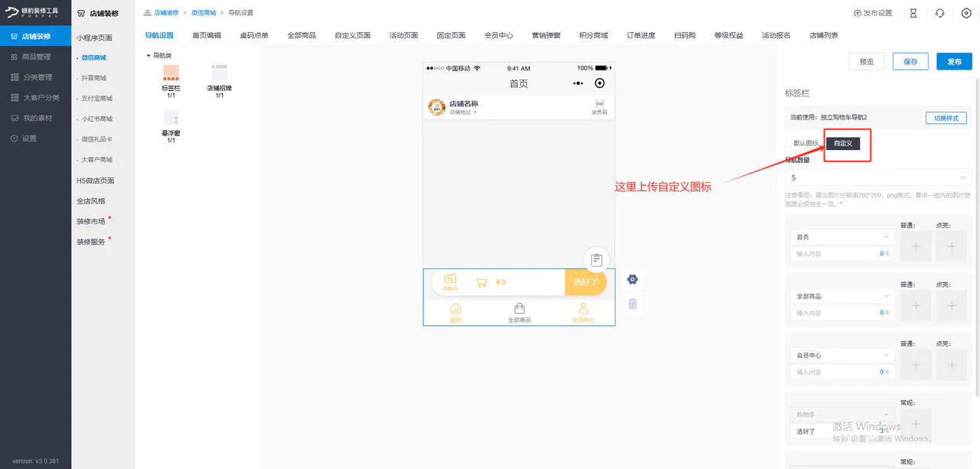Upload 普通 icon for 全部商品 row

916,305
